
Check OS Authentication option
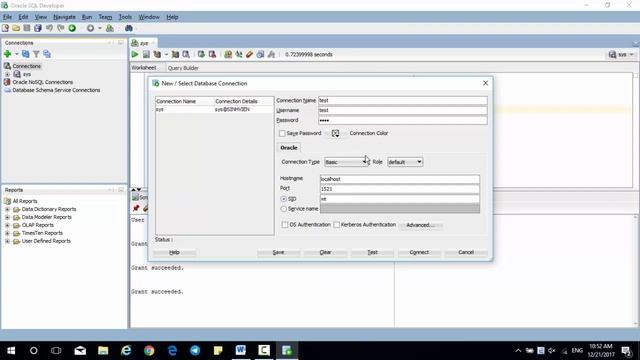pos(285,225)
